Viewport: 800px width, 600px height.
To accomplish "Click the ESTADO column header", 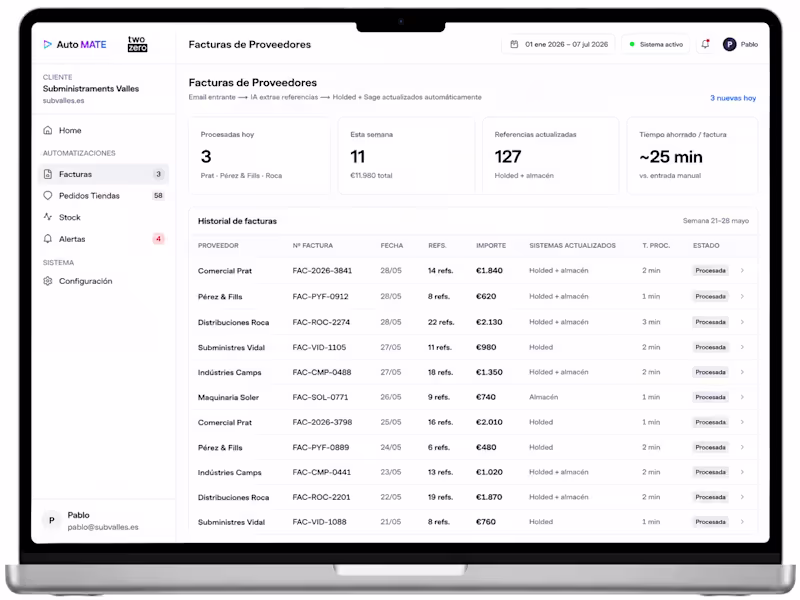I will (706, 245).
